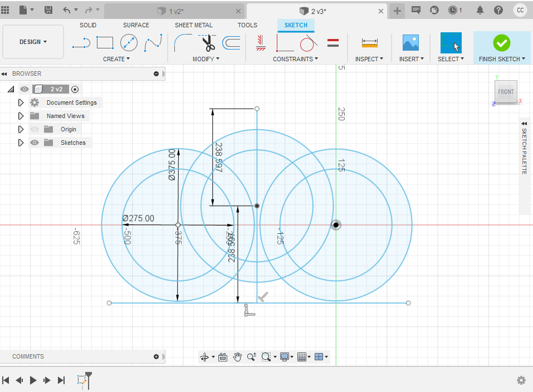Image resolution: width=533 pixels, height=392 pixels.
Task: Open the comments speech bubble icon
Action: click(x=415, y=10)
